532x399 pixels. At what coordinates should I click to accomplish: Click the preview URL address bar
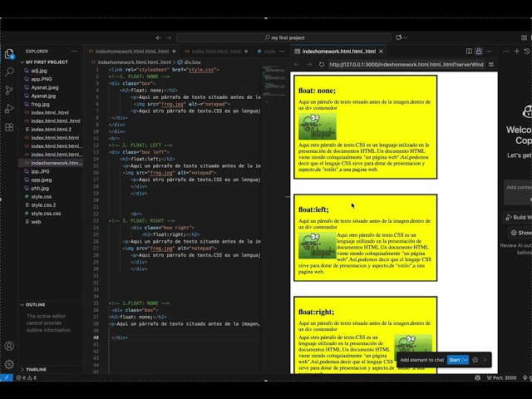pos(406,64)
